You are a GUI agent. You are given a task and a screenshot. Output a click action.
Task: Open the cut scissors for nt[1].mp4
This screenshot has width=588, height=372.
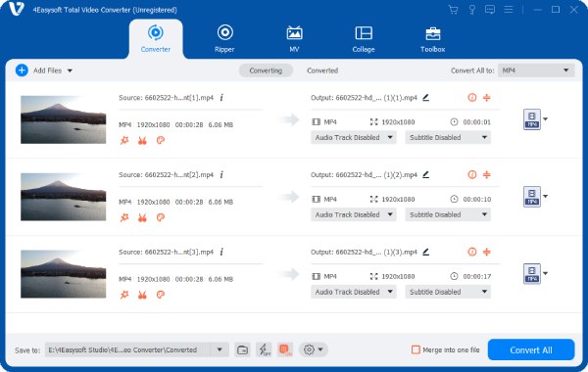[142, 141]
